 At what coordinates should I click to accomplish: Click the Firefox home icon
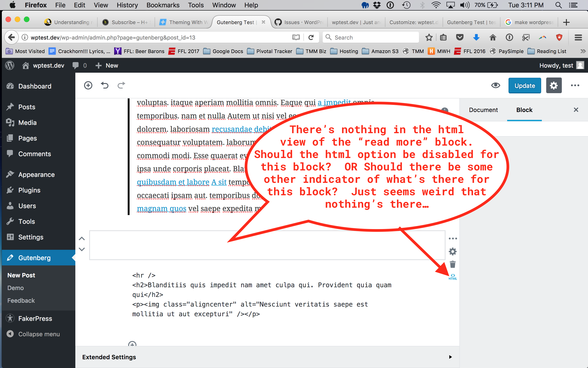(493, 37)
